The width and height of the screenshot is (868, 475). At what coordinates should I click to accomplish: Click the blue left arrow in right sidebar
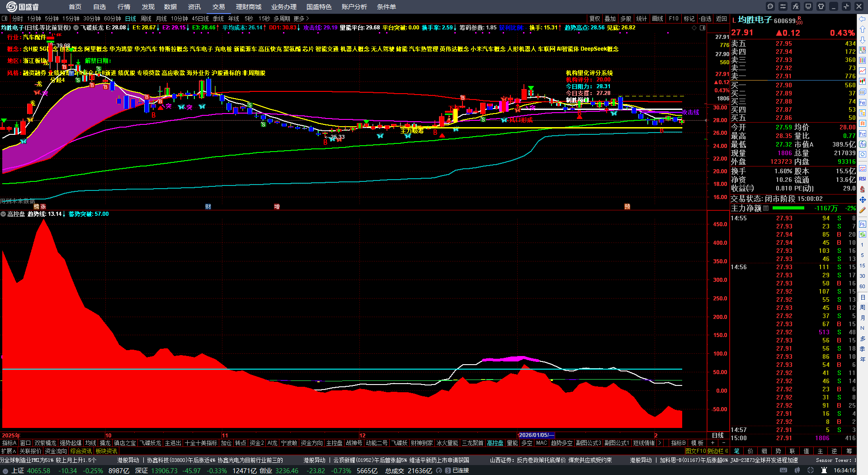pyautogui.click(x=863, y=19)
